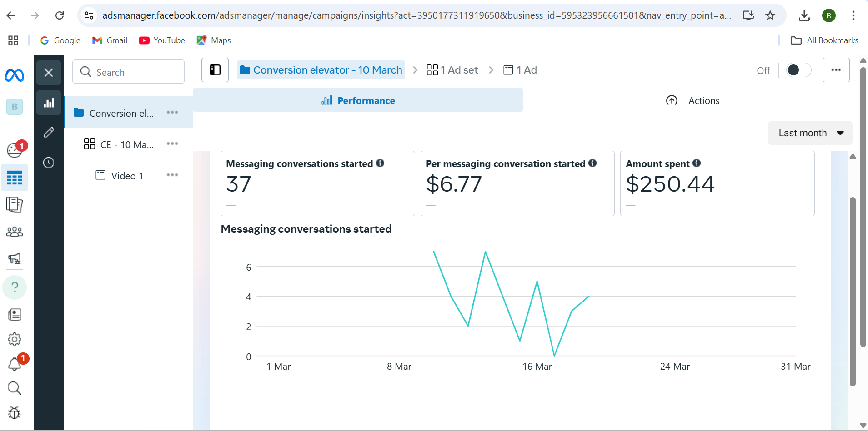
Task: Toggle the side panel layout button
Action: (215, 70)
